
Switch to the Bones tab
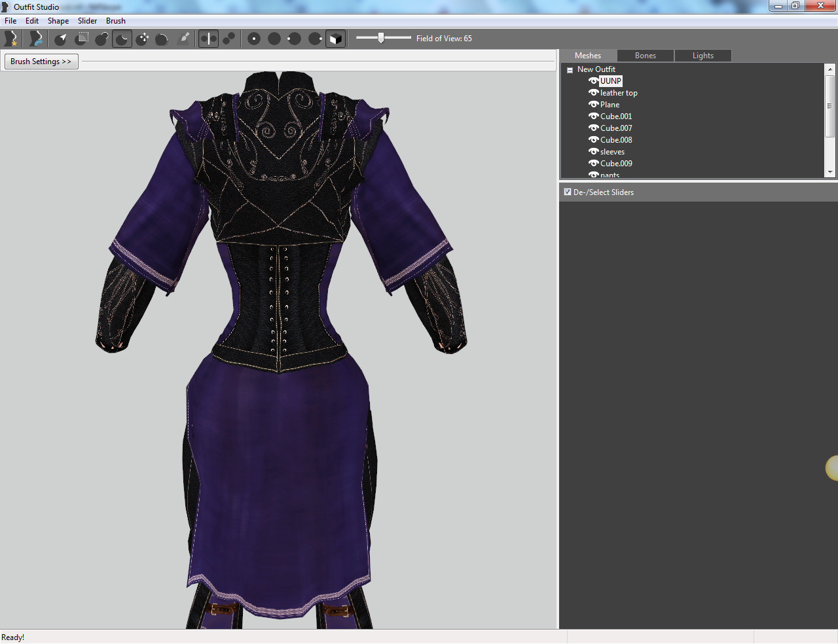(646, 56)
